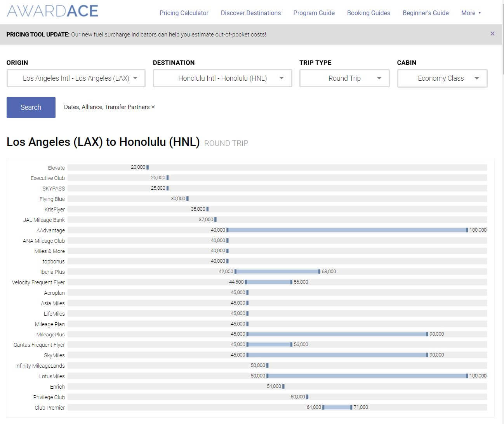Select the Aeroplan program label
504x424 pixels.
tap(54, 293)
